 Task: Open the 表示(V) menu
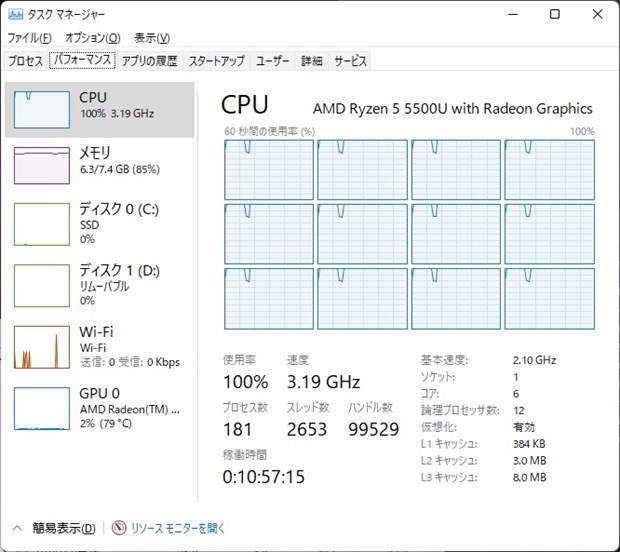pyautogui.click(x=151, y=38)
